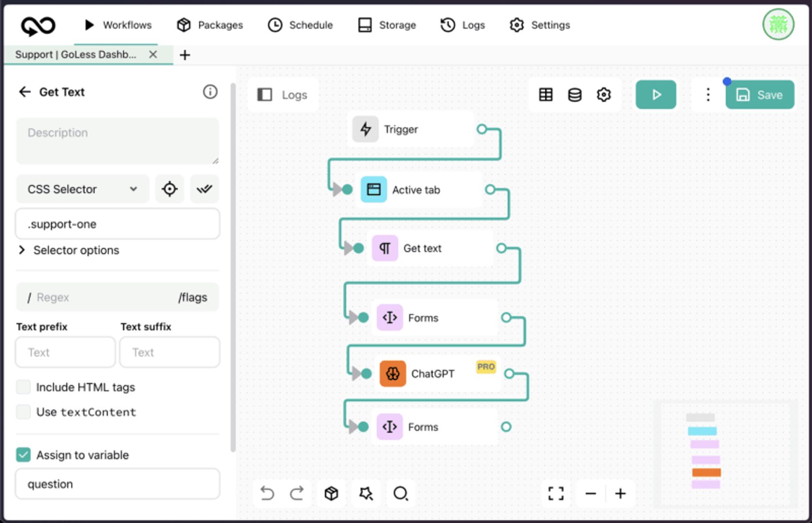This screenshot has height=523, width=812.
Task: Select the last Forms block icon
Action: 390,427
